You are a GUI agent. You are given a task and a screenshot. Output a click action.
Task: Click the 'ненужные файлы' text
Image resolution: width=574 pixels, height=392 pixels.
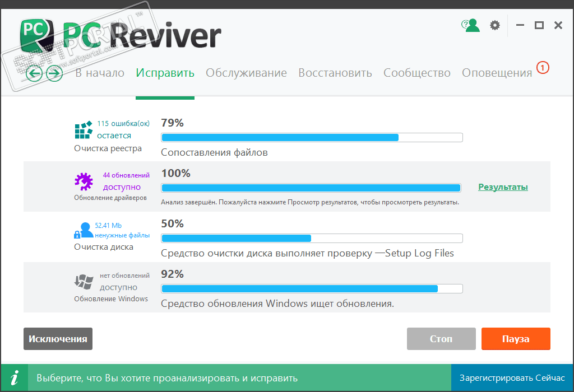pyautogui.click(x=122, y=236)
